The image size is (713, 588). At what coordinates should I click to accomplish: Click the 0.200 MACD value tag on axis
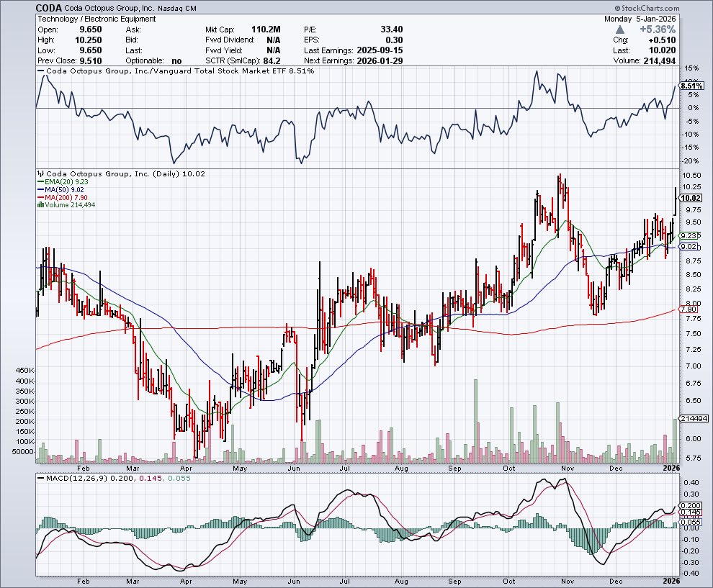(x=691, y=505)
